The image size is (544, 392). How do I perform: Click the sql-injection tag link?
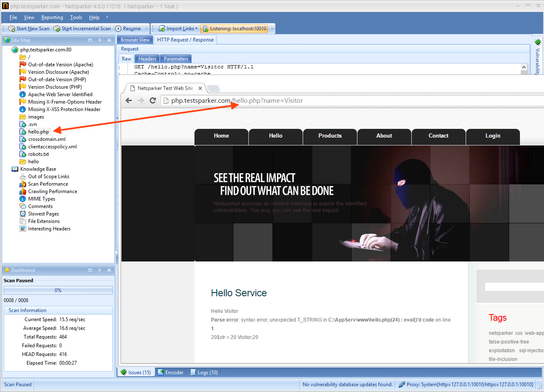click(531, 350)
